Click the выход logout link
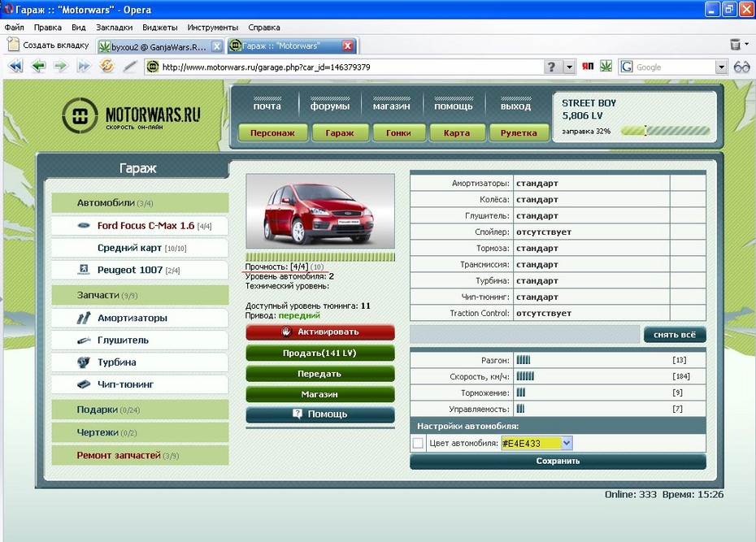 pos(515,106)
